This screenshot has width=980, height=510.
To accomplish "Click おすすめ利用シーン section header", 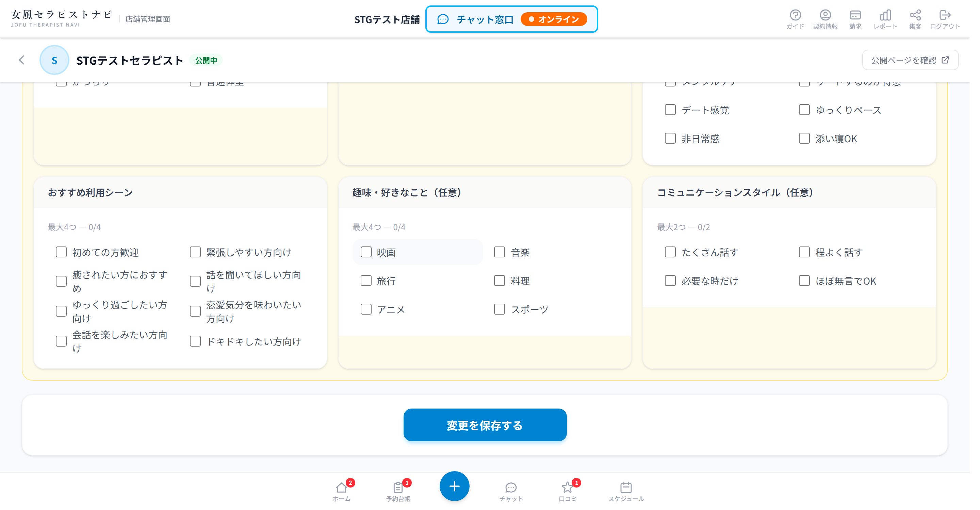I will 91,194.
